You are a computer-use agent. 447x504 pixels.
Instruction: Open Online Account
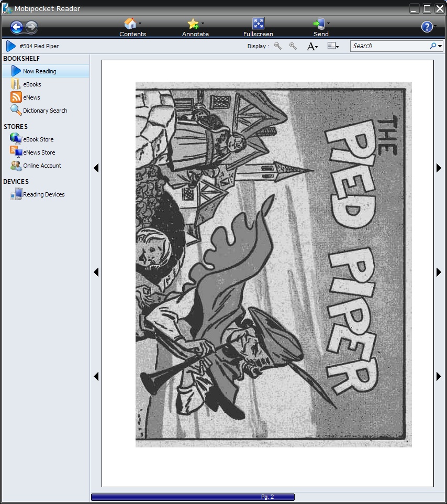[42, 166]
